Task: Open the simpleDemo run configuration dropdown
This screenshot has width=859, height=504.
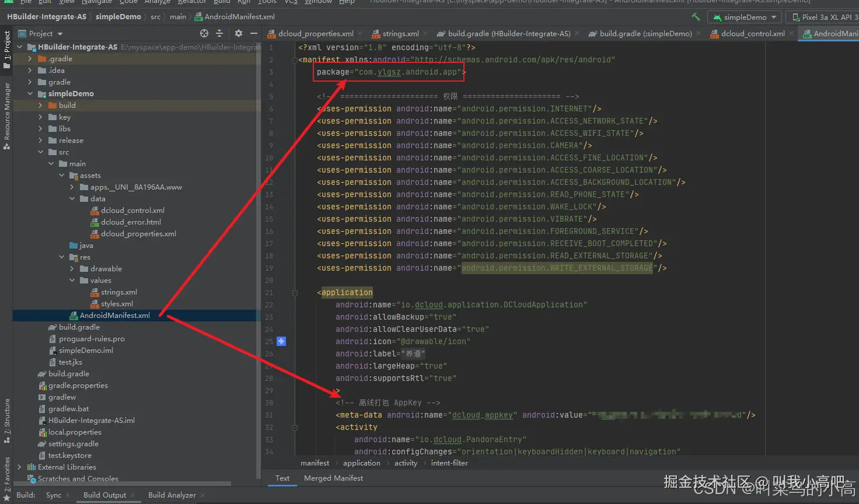Action: pos(744,17)
